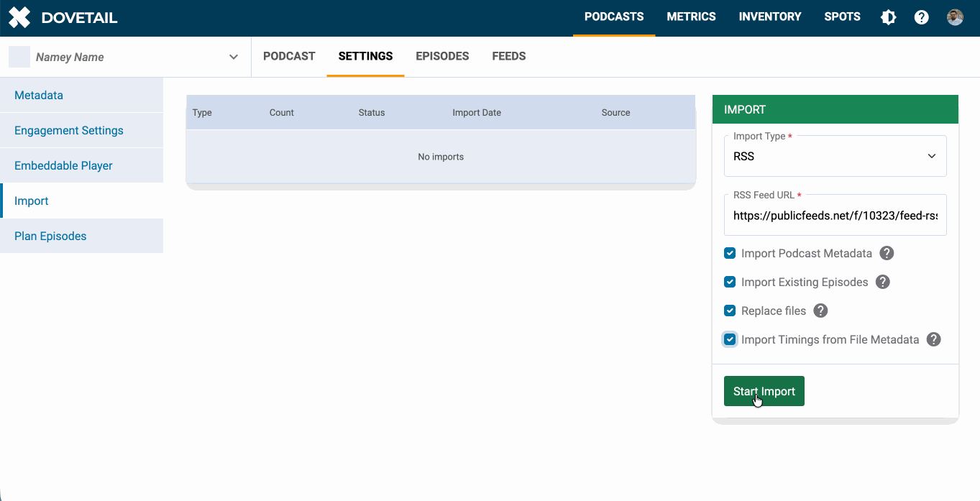980x501 pixels.
Task: Open the user profile avatar
Action: 955,17
